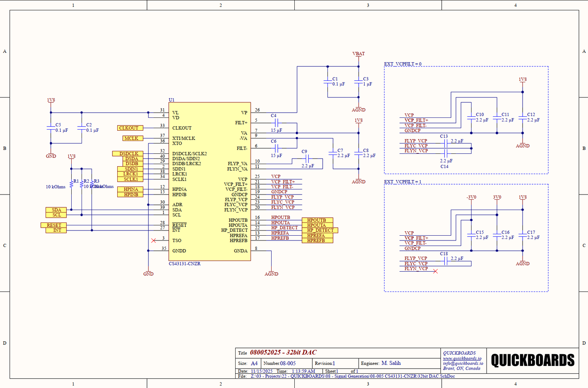Click the AGND symbol below GNDA pin 8
Viewport: 588px width, 388px height.
271,273
